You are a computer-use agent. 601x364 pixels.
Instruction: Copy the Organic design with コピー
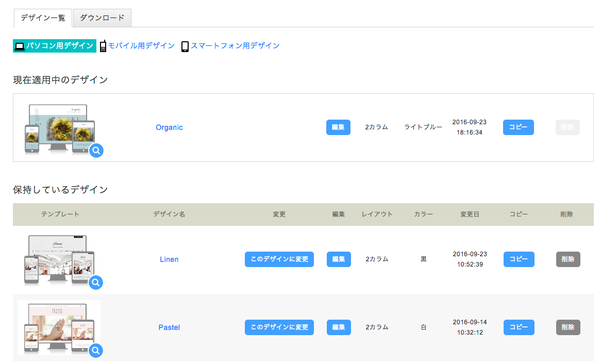click(519, 127)
